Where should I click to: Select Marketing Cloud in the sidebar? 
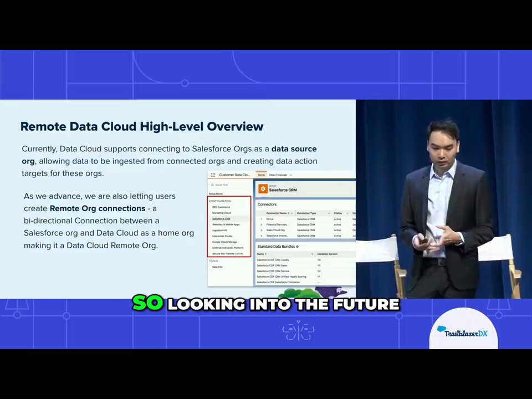pos(222,213)
